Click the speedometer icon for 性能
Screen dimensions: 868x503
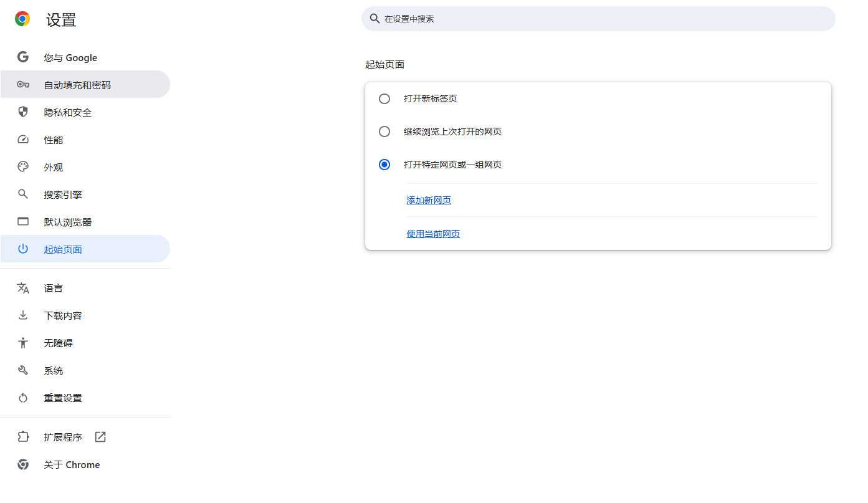(x=23, y=140)
